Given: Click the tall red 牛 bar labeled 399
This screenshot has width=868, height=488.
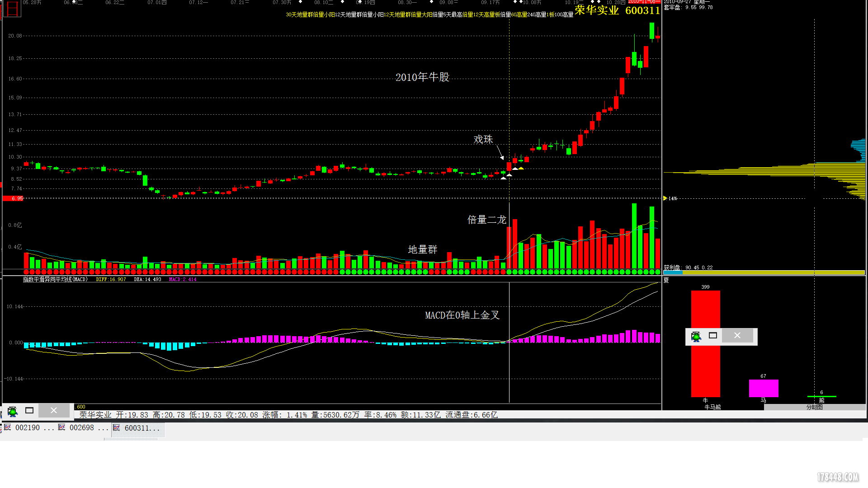Looking at the screenshot, I should point(705,343).
